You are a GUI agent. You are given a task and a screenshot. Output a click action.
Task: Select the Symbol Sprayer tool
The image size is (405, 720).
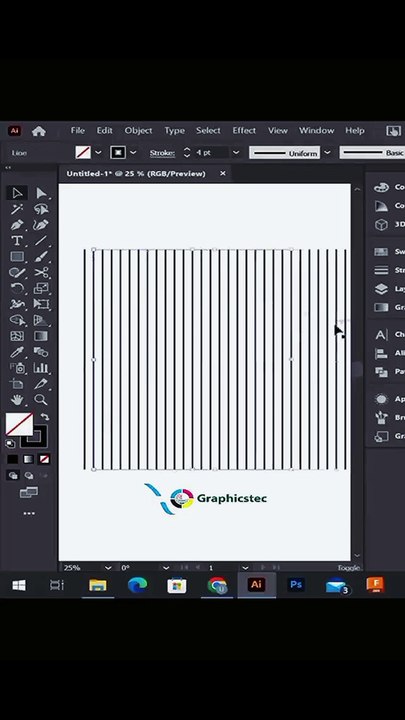pyautogui.click(x=17, y=368)
